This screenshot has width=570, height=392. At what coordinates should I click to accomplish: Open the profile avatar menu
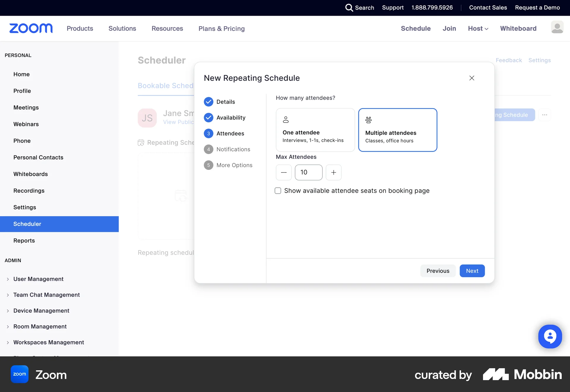tap(558, 27)
